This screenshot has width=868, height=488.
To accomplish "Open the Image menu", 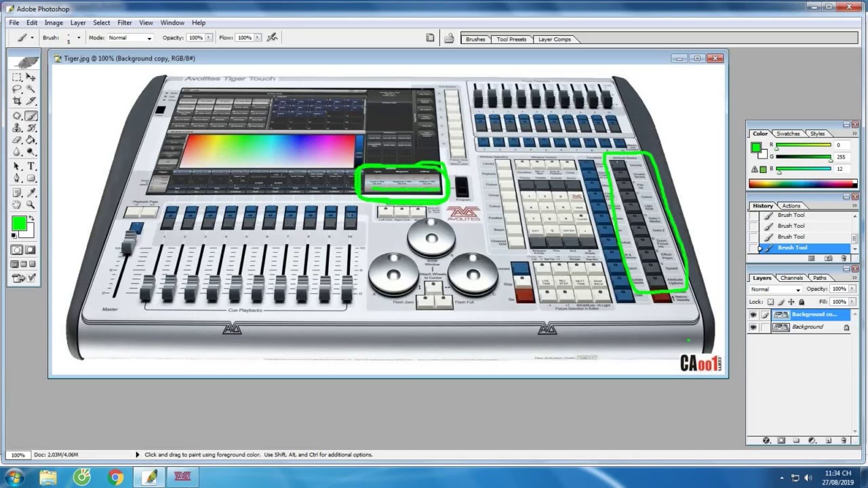I will coord(54,22).
